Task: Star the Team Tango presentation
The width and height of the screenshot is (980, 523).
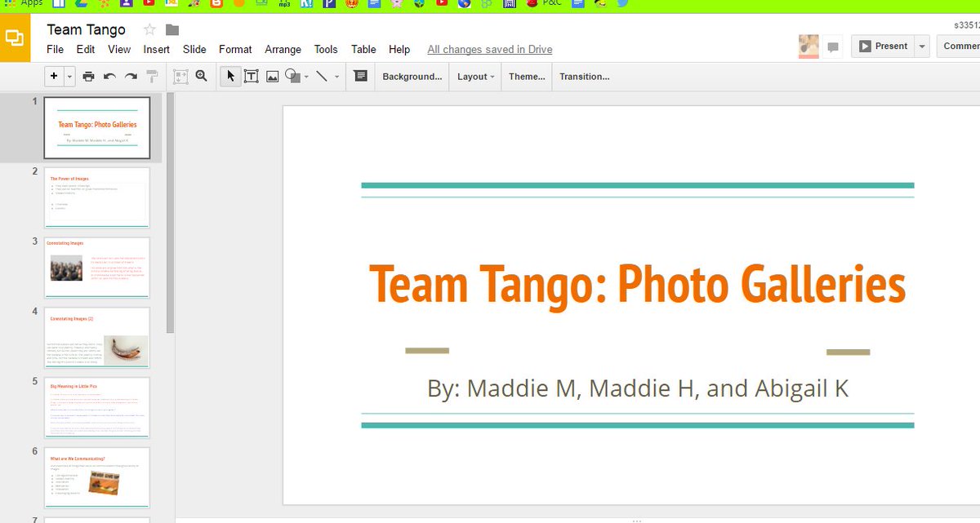Action: 149,29
